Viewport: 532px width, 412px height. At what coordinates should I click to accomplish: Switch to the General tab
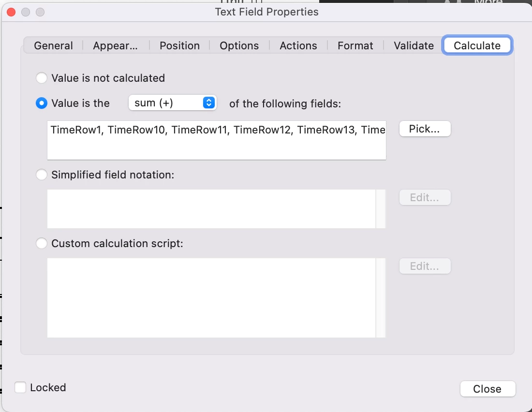53,45
